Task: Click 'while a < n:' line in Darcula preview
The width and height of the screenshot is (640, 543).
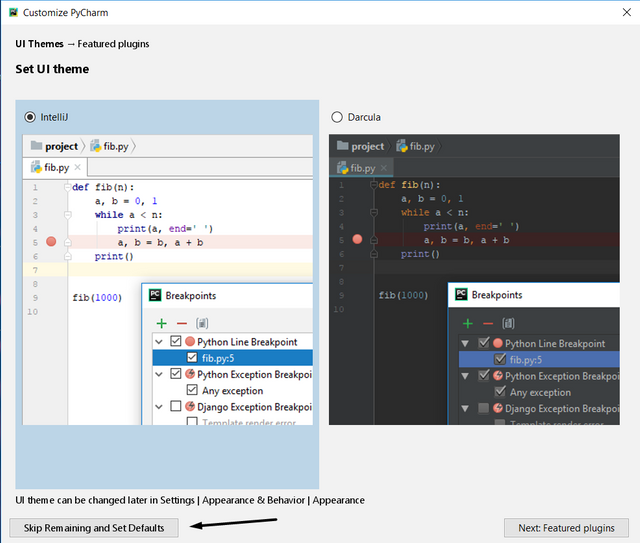Action: coord(435,212)
